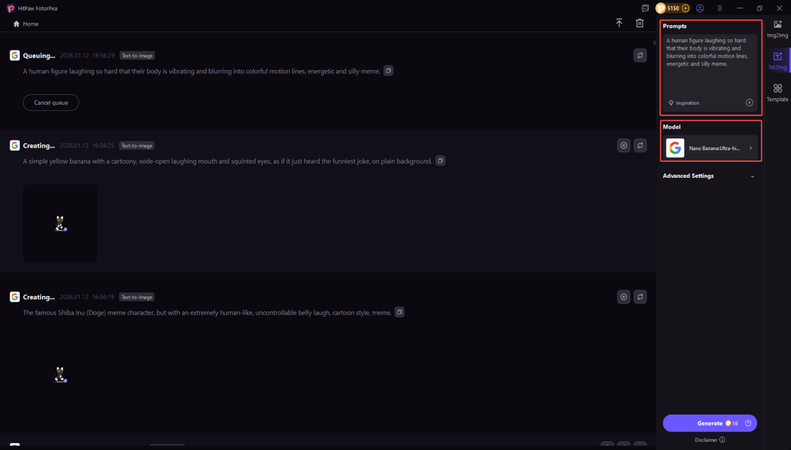Regenerate the queued human figure prompt
This screenshot has width=791, height=450.
(x=640, y=56)
